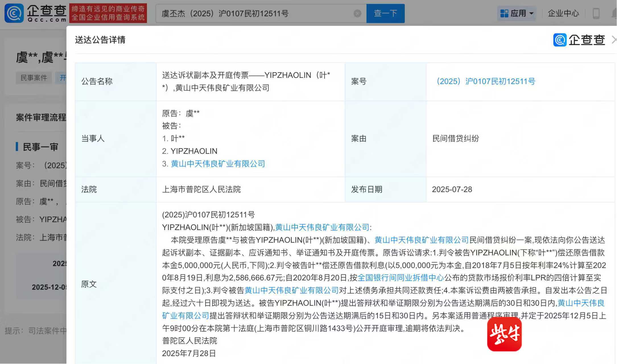Click 黄山中天伟良矿业有限公司 before 民间借贷纠纷一案
Viewport: 617px width, 364px height.
pos(421,240)
